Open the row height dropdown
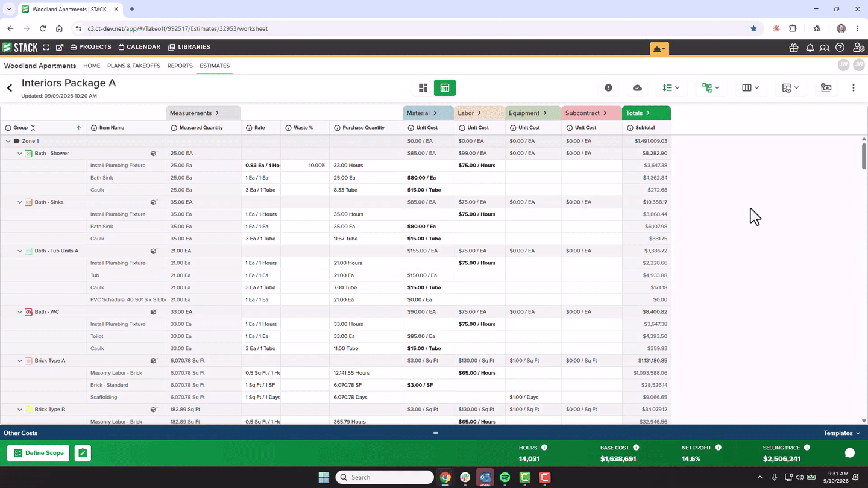Screen dimensions: 868x488 pyautogui.click(x=671, y=88)
